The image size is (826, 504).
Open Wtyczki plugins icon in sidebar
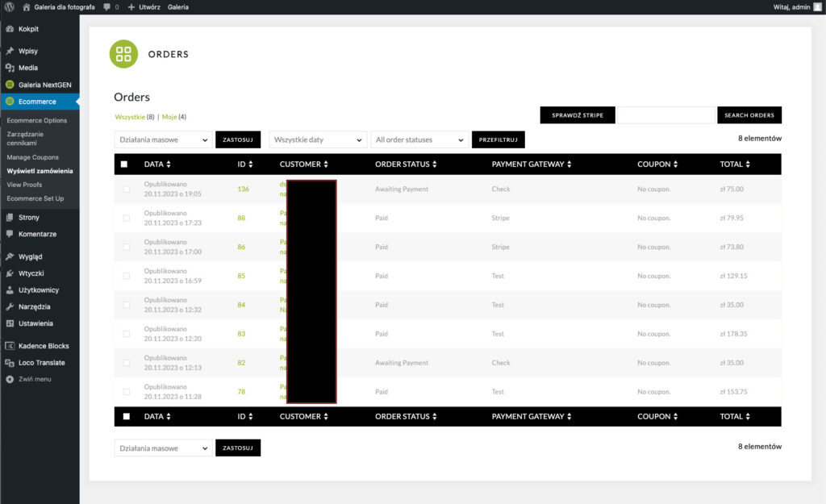[x=10, y=273]
